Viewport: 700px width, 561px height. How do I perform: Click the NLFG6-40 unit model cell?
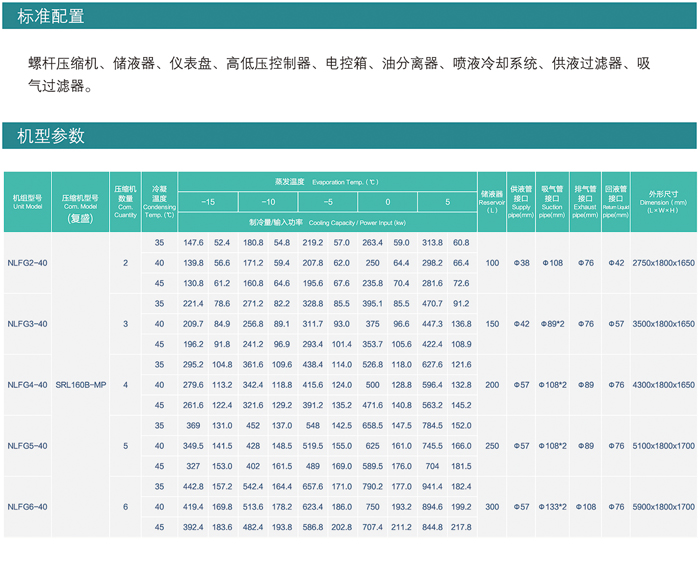pos(27,507)
